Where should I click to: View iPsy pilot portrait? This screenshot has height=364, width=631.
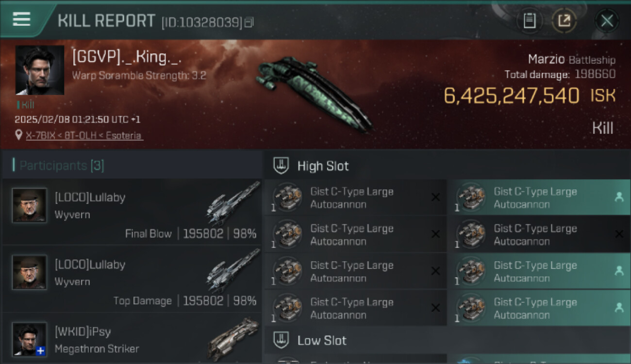point(29,339)
